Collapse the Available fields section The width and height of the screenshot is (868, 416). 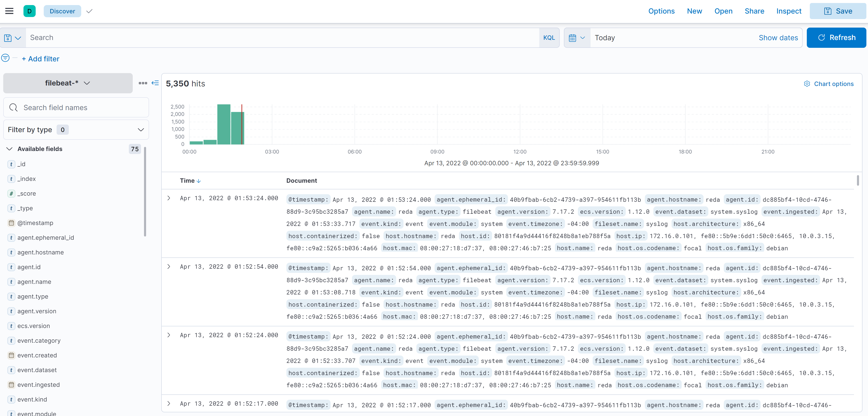click(x=9, y=149)
